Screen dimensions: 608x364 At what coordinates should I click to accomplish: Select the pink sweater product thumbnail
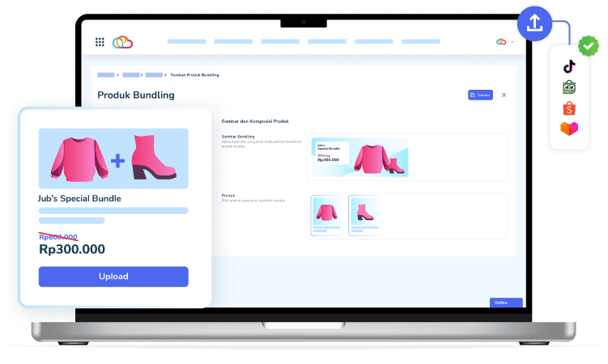point(327,215)
